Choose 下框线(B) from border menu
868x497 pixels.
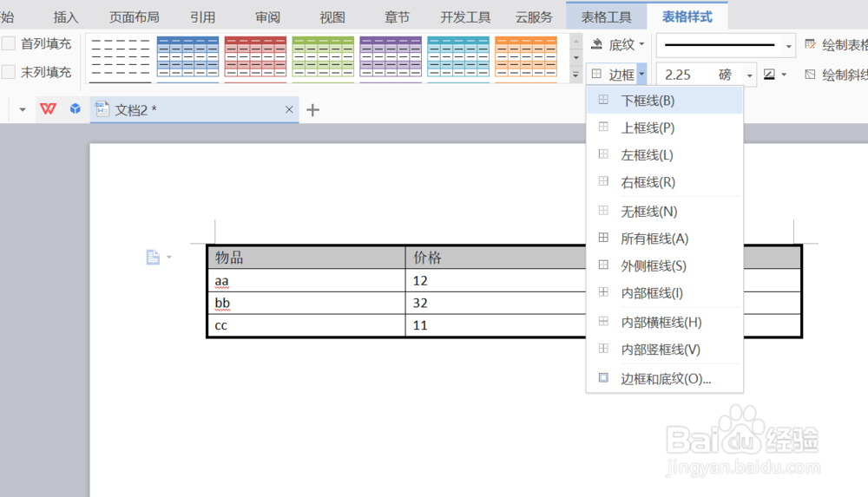point(665,100)
